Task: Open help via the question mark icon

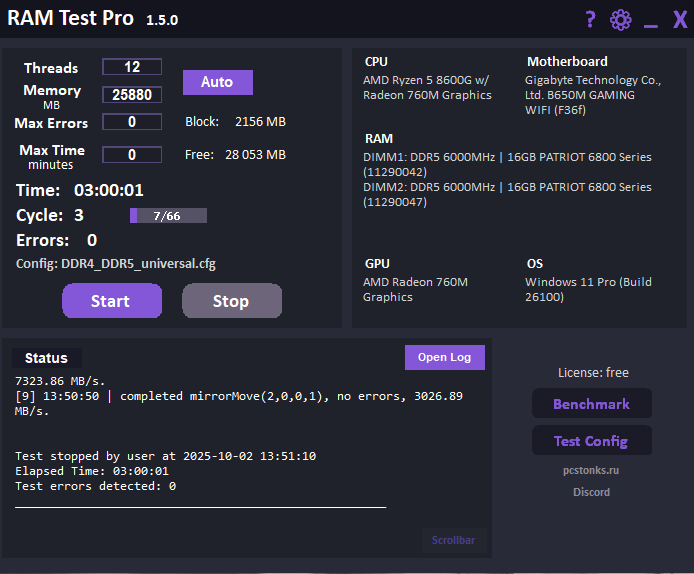Action: (x=590, y=20)
